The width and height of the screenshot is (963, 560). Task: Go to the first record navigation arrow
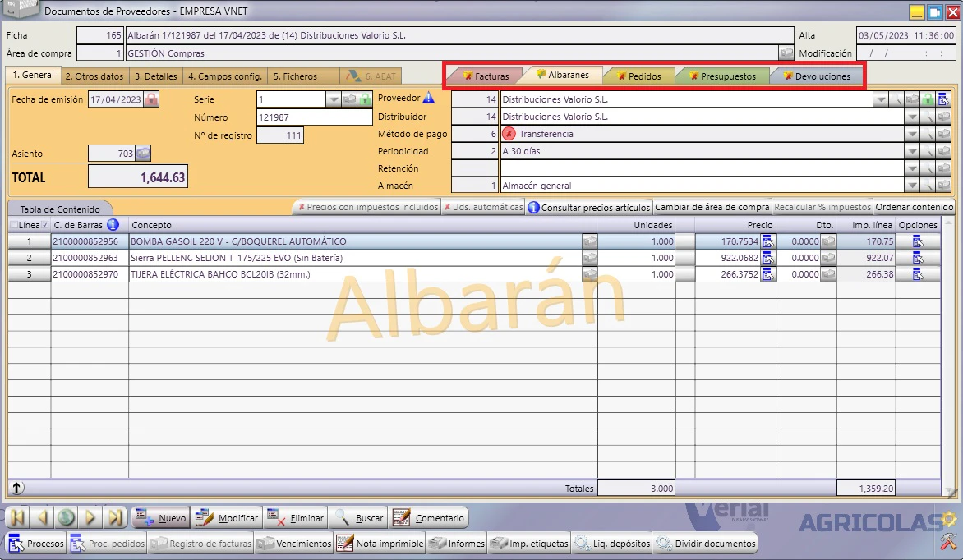(17, 517)
